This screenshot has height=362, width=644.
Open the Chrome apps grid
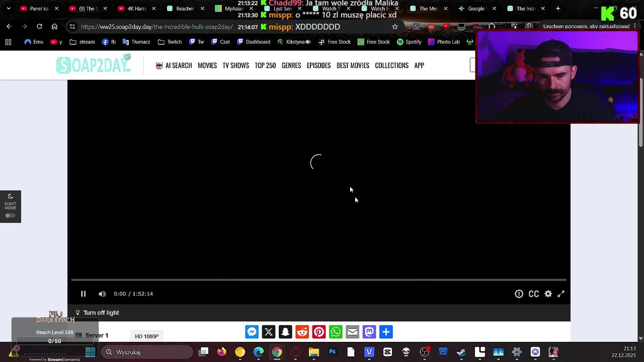[x=8, y=42]
